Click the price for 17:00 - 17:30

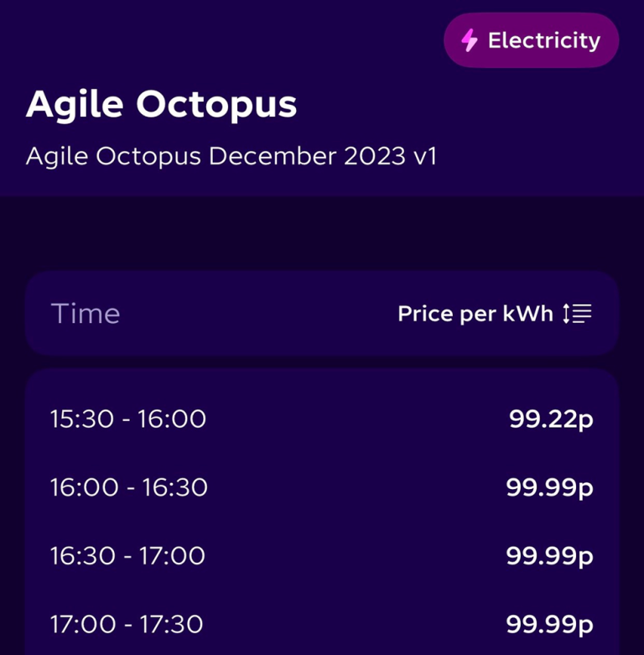(549, 625)
